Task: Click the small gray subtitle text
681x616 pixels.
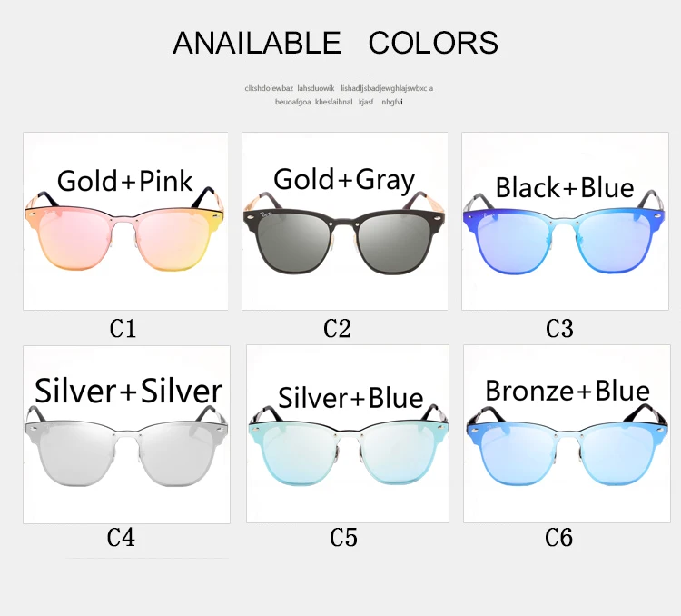Action: (339, 95)
